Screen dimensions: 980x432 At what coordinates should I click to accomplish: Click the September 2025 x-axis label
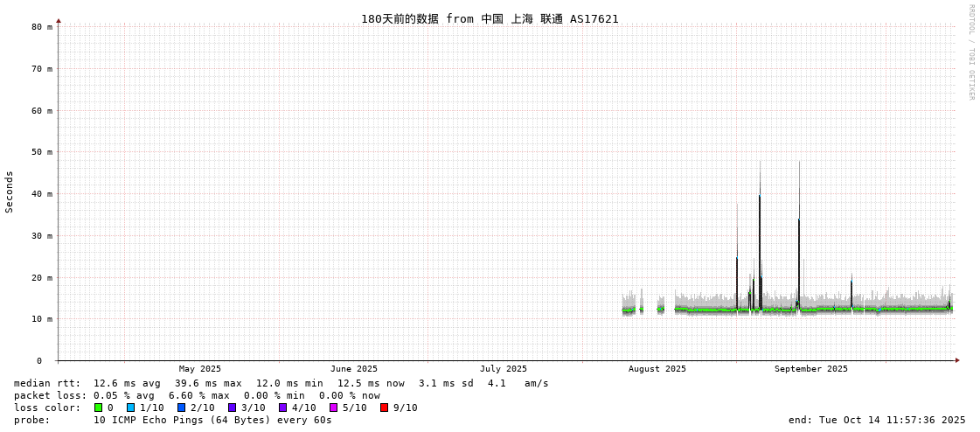tap(810, 369)
